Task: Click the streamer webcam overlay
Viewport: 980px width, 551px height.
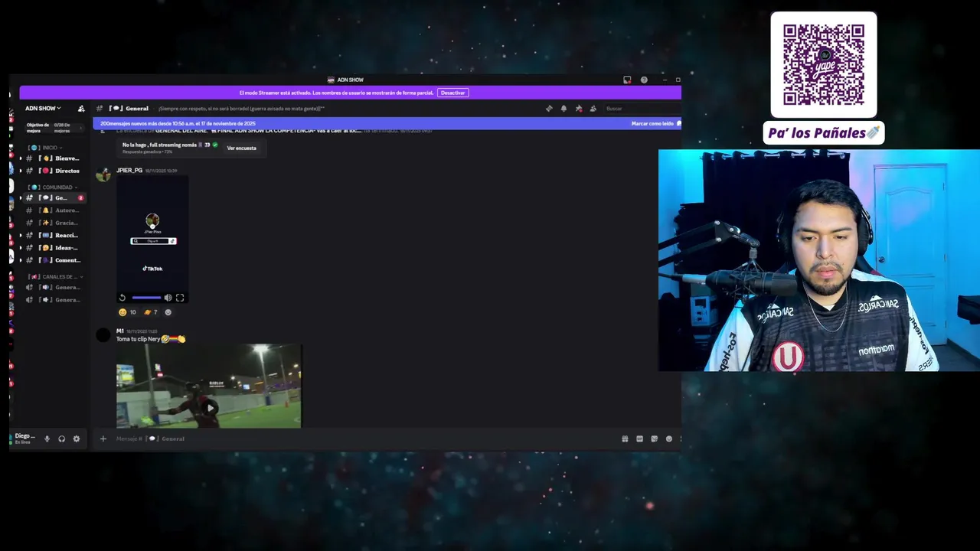Action: pyautogui.click(x=819, y=260)
